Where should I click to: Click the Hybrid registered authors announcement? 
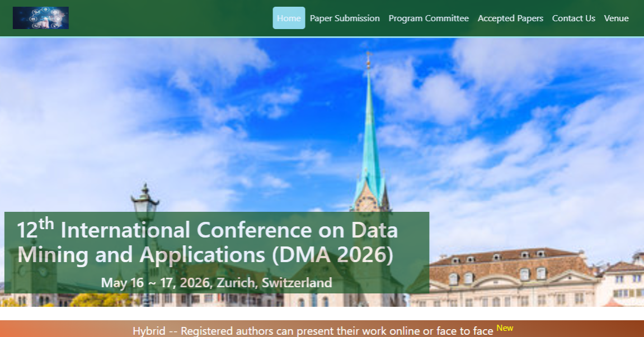pyautogui.click(x=313, y=331)
